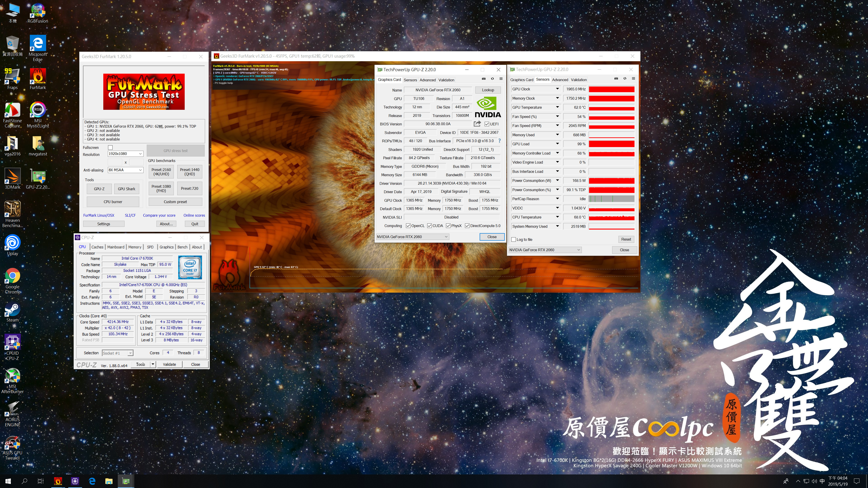Open FurMark from the Windows taskbar
Screen dimensions: 868x488
[x=58, y=481]
